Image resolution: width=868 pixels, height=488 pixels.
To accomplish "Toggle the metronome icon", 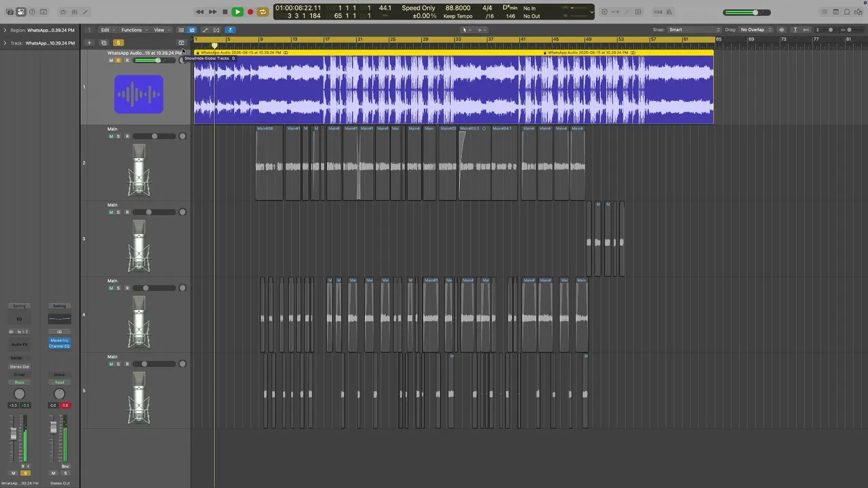I will click(670, 12).
